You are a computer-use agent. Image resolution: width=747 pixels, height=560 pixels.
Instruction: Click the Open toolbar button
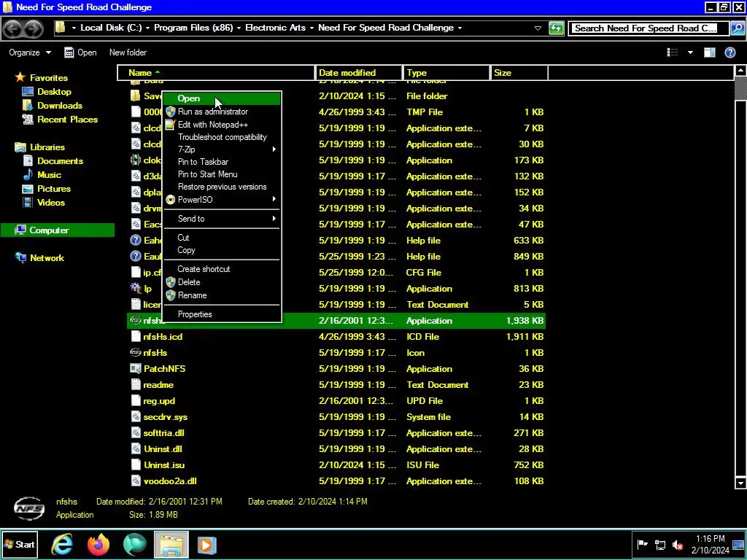(80, 52)
